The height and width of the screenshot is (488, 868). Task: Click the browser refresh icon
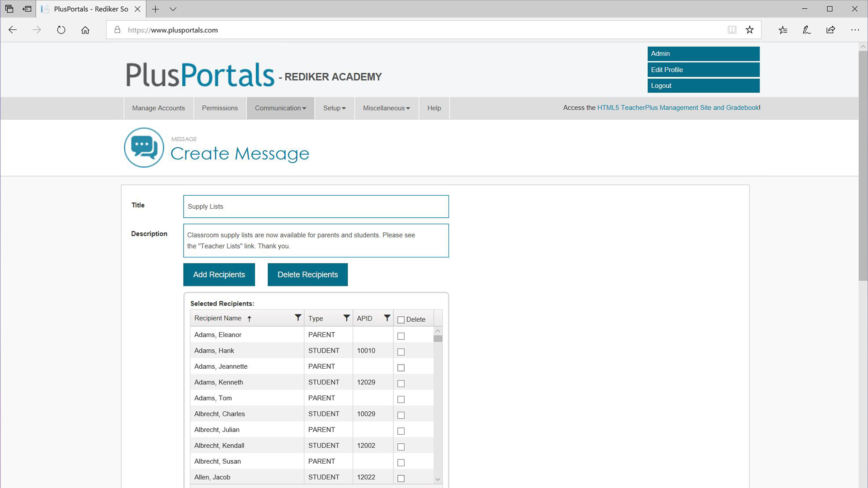(x=61, y=30)
